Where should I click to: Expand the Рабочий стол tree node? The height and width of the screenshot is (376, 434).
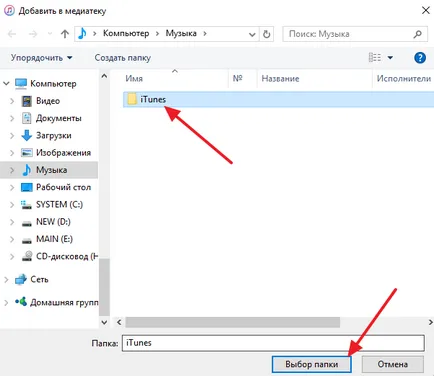12,187
